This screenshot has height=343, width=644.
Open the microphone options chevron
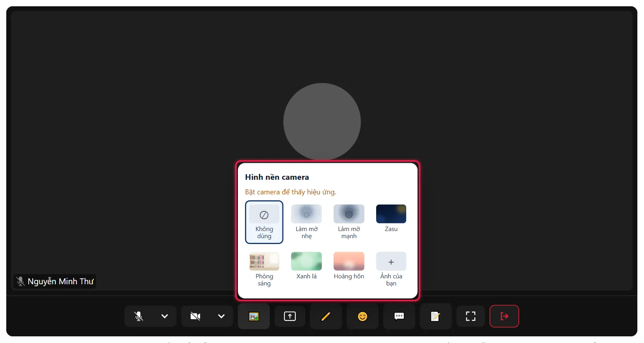pos(165,316)
